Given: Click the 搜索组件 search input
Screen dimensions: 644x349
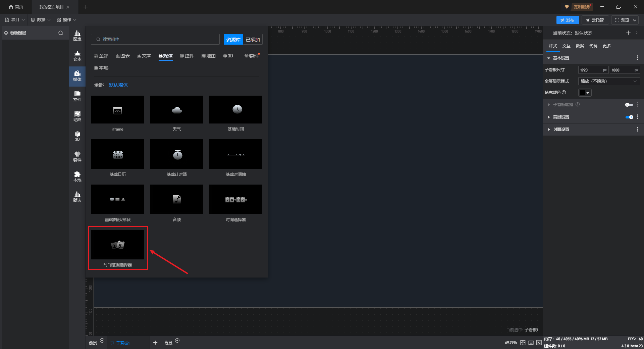Looking at the screenshot, I should (155, 39).
